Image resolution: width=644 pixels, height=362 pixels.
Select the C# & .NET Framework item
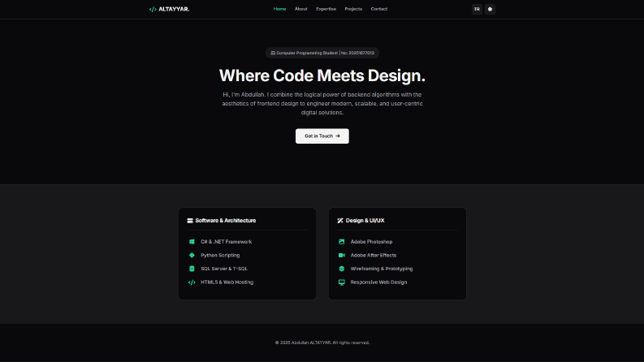click(227, 242)
